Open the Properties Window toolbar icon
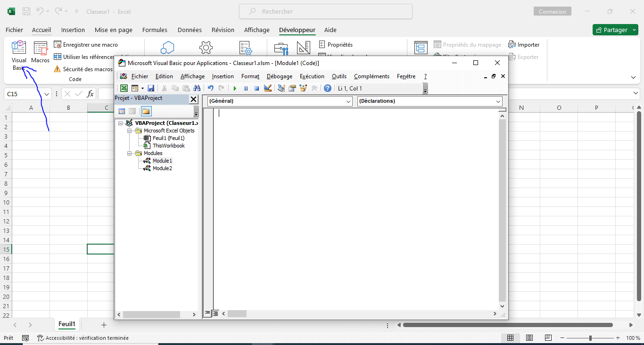The width and height of the screenshot is (644, 345). 292,88
